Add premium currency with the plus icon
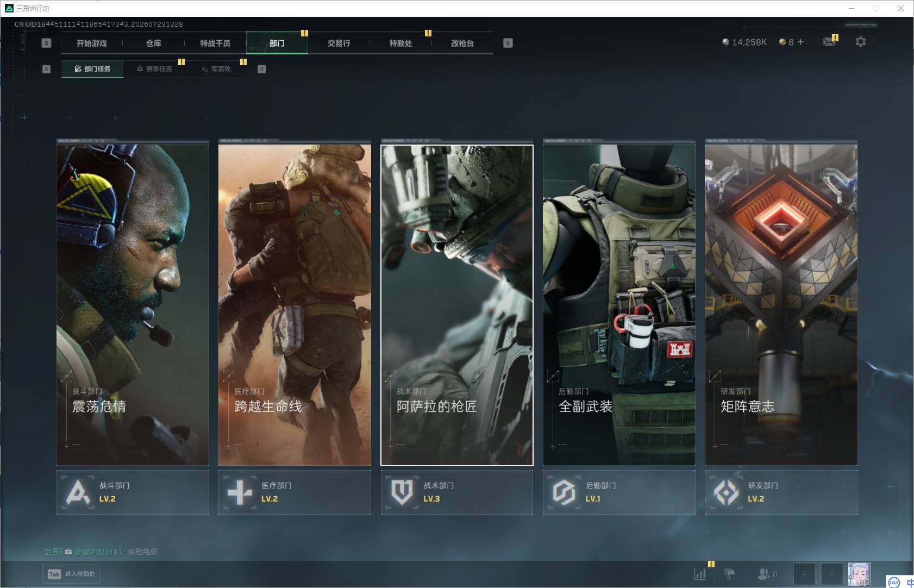This screenshot has width=914, height=588. pyautogui.click(x=800, y=42)
